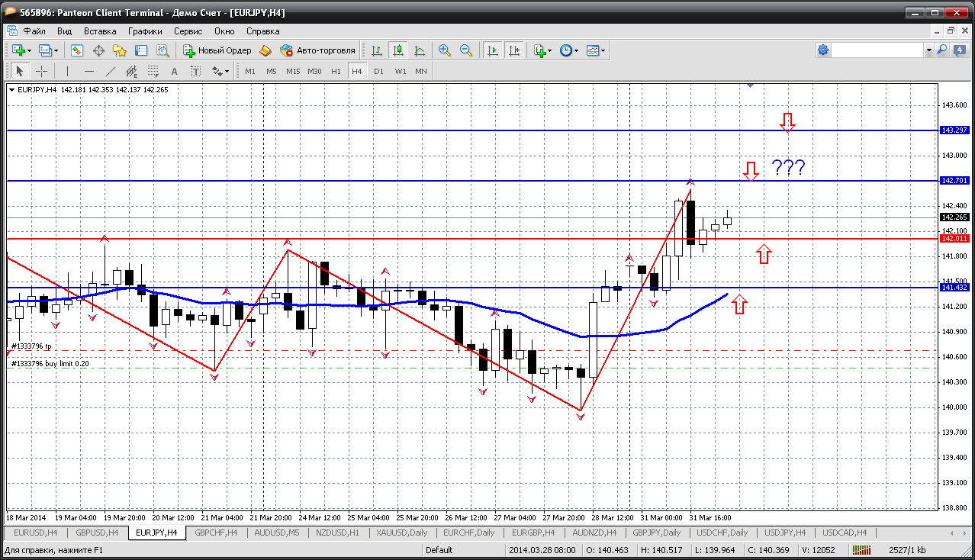Open the Strategy Tester
975x560 pixels.
[162, 50]
